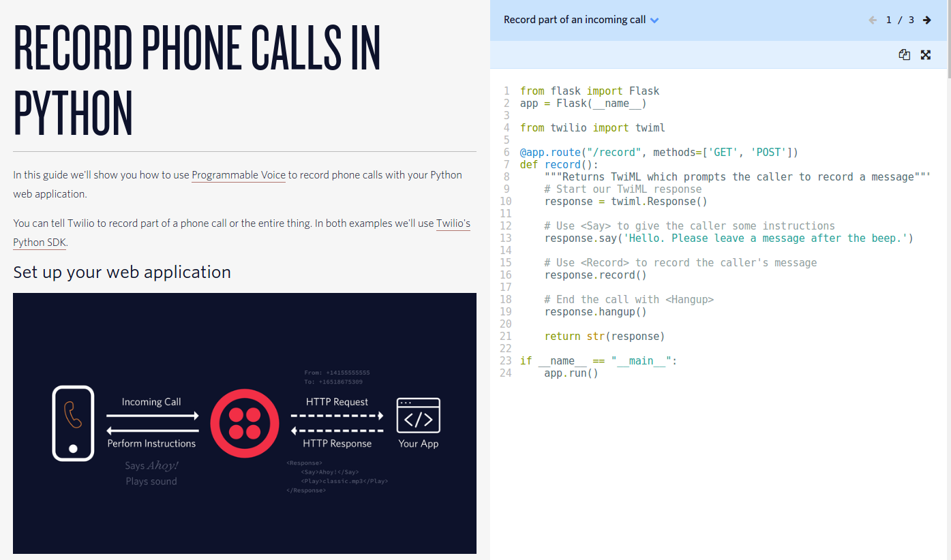Image resolution: width=951 pixels, height=560 pixels.
Task: Click code line 'app.run()'
Action: [571, 373]
